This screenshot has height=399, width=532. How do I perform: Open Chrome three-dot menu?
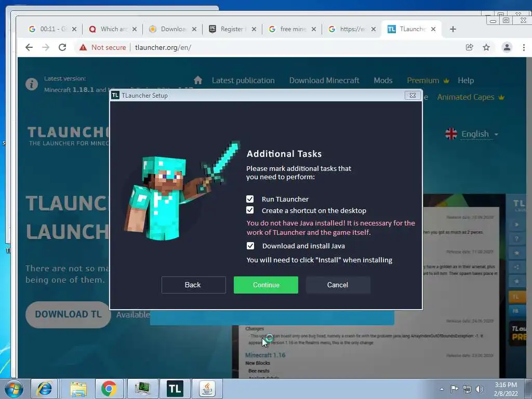click(524, 47)
